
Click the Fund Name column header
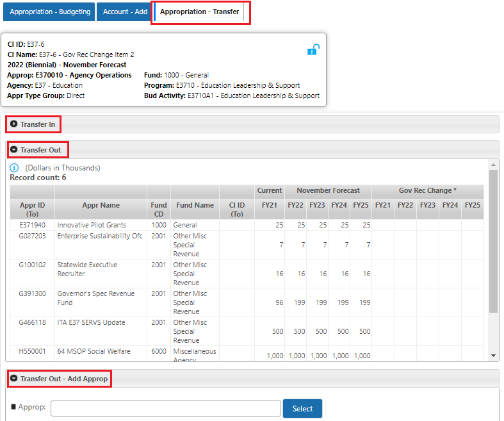point(195,205)
